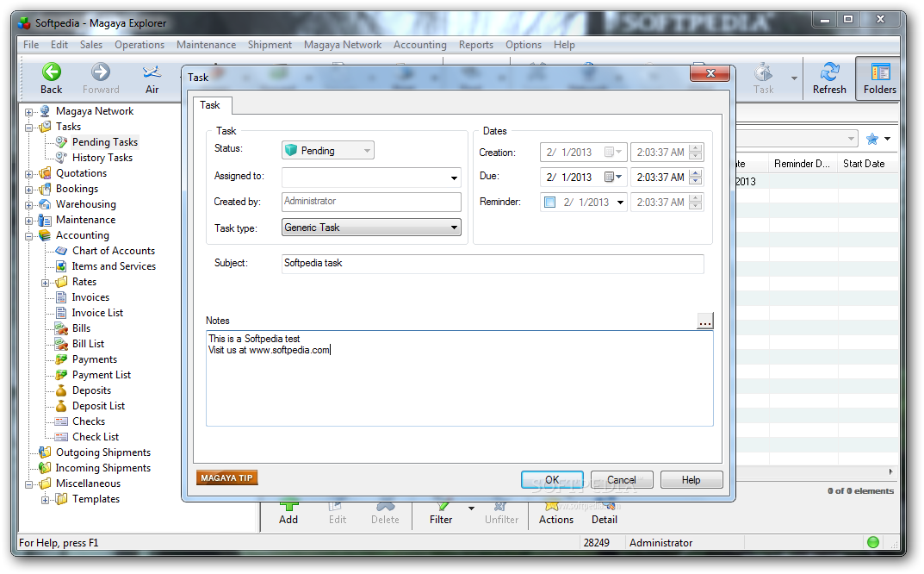Expand the Rates tree node
The image size is (924, 574).
pos(45,283)
